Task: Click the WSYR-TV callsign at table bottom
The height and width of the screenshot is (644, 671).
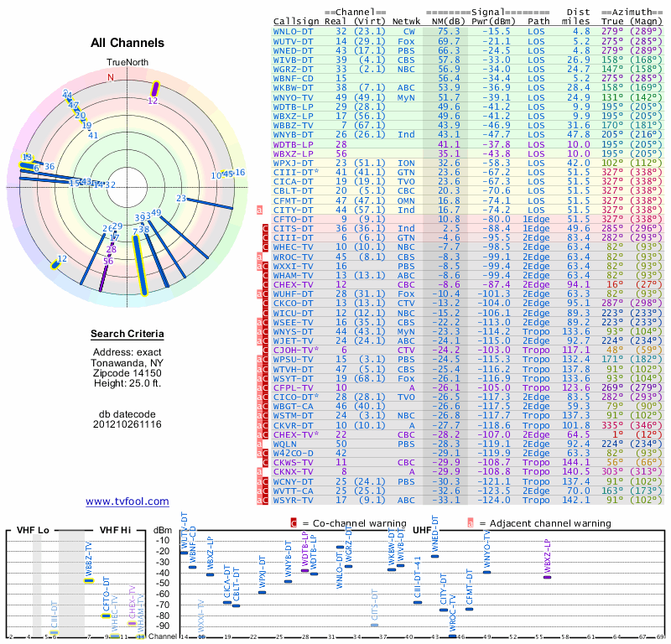Action: tap(293, 500)
